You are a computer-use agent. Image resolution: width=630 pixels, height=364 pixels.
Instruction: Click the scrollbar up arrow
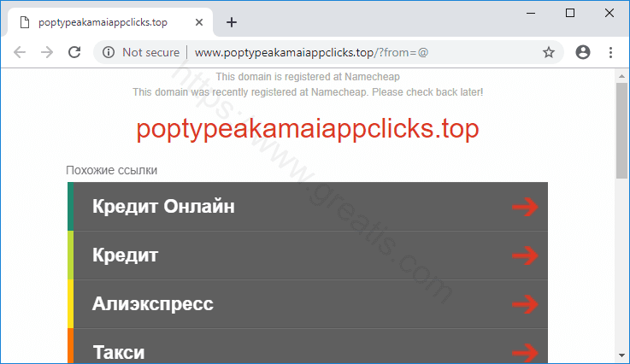(621, 76)
